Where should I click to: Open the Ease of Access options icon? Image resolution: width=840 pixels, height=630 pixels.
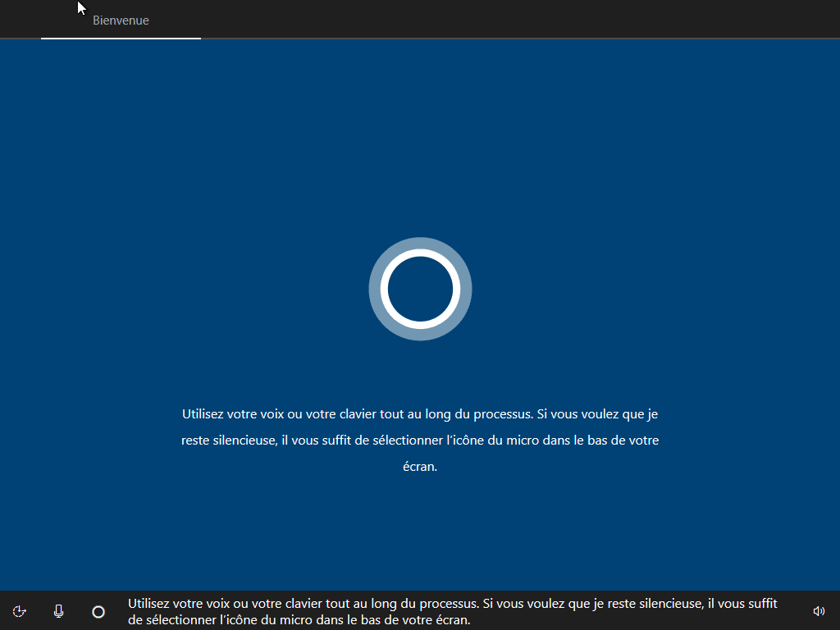pos(20,611)
